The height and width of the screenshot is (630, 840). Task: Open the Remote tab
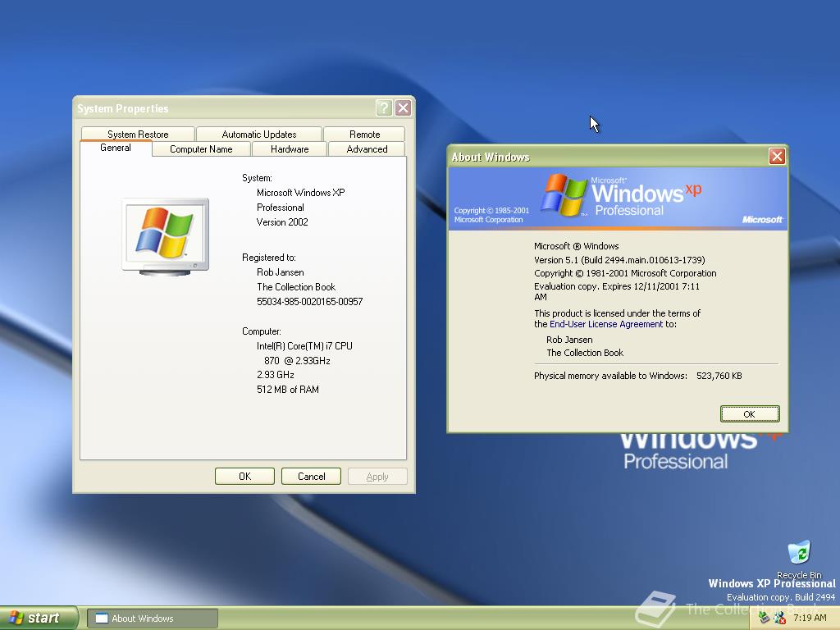[364, 134]
